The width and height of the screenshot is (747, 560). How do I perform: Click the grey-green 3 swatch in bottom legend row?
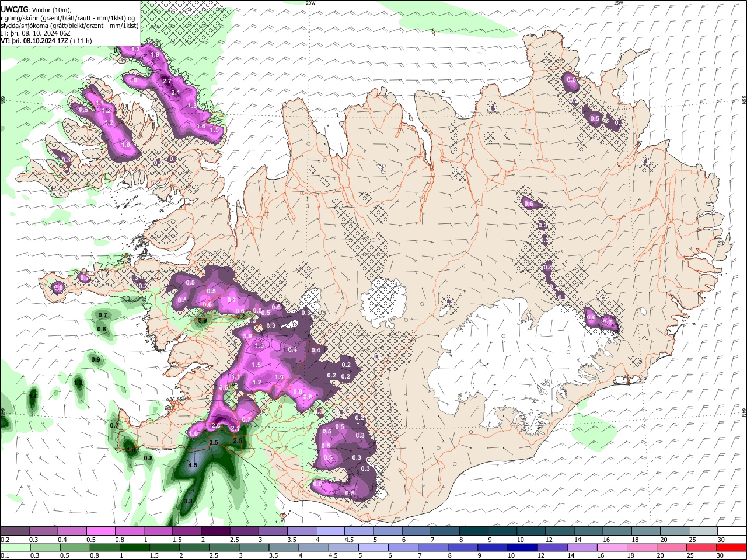click(253, 547)
